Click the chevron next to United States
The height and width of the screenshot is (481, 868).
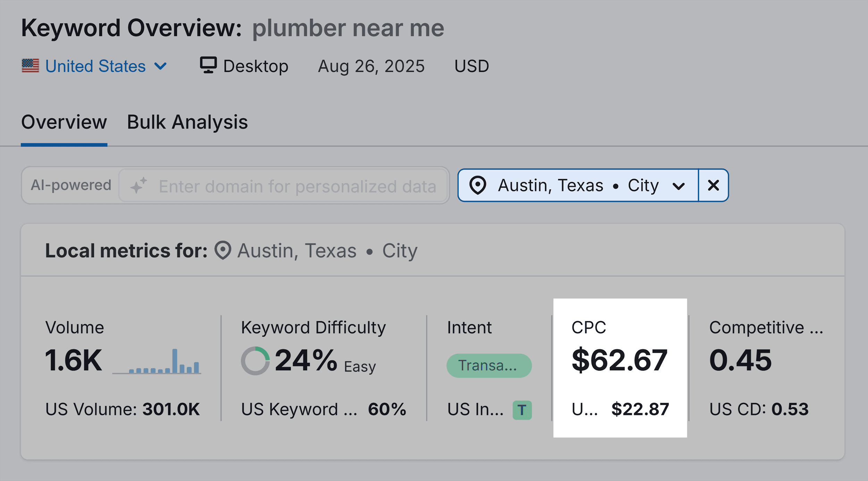point(160,66)
